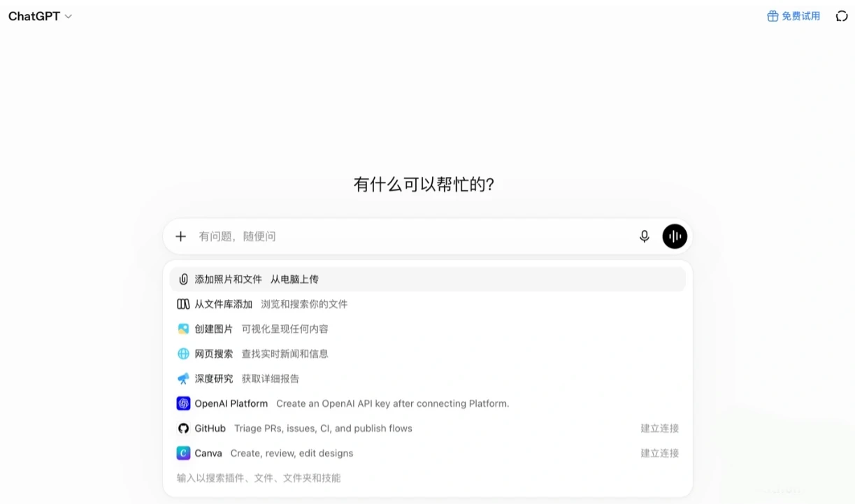Click the paperclip attachment icon
This screenshot has height=504, width=855.
(x=183, y=279)
